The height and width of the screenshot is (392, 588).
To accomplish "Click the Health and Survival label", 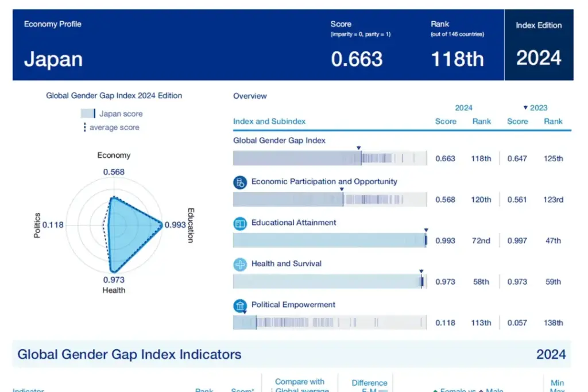I will click(286, 264).
